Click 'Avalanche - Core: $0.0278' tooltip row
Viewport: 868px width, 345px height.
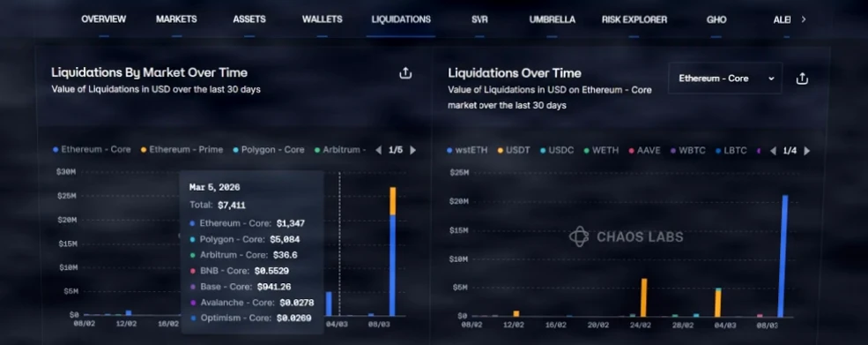tap(251, 303)
